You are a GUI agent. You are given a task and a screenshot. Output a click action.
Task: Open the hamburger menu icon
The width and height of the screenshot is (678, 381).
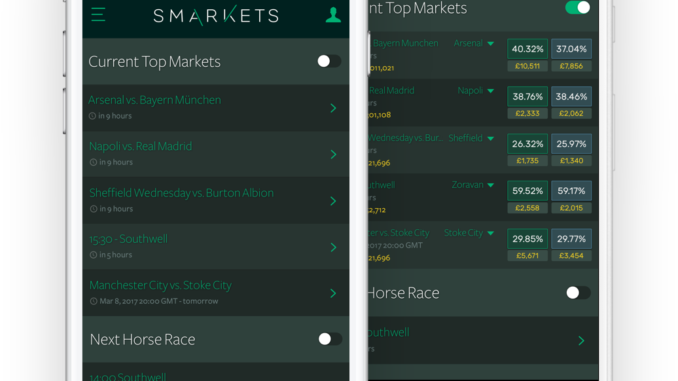98,15
